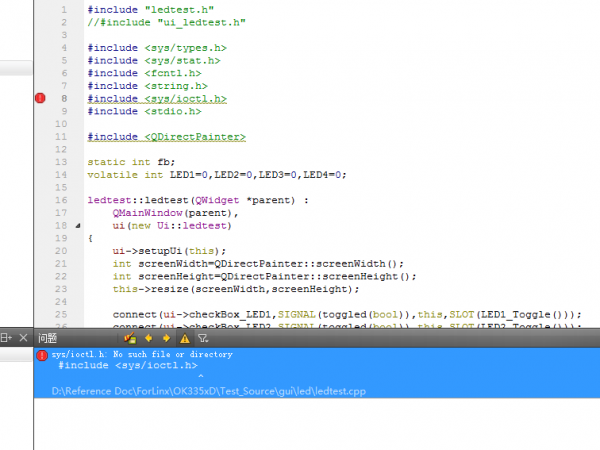The height and width of the screenshot is (450, 600).
Task: Open the issue filter funnel dropdown
Action: (203, 338)
